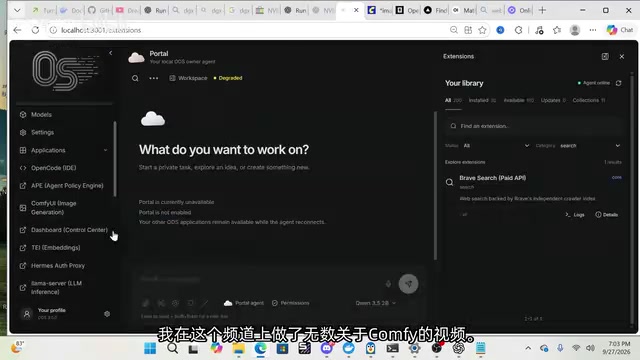
Task: Close the Extensions panel
Action: (622, 56)
